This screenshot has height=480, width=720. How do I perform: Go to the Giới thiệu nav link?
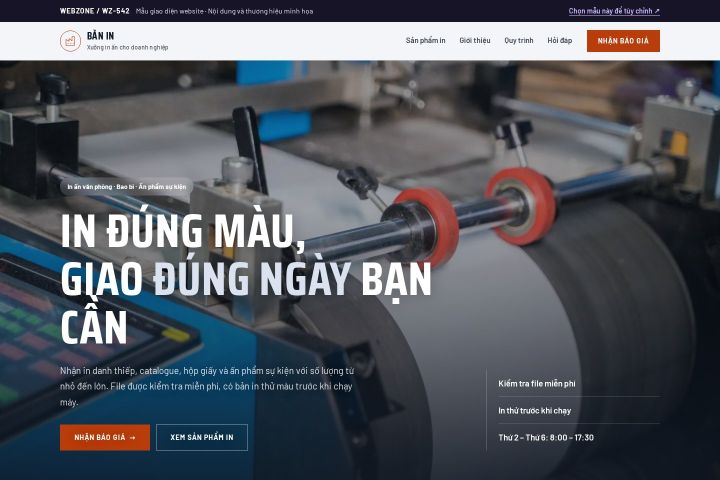[475, 40]
